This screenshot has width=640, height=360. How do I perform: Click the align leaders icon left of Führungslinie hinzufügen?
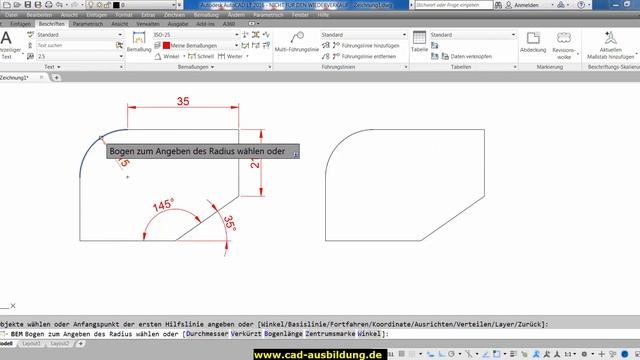[x=325, y=45]
